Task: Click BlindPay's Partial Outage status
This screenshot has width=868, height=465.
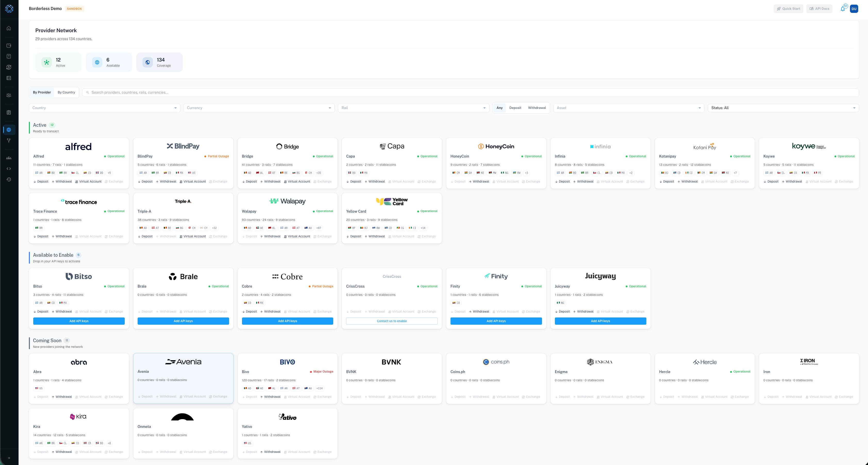Action: [x=217, y=156]
